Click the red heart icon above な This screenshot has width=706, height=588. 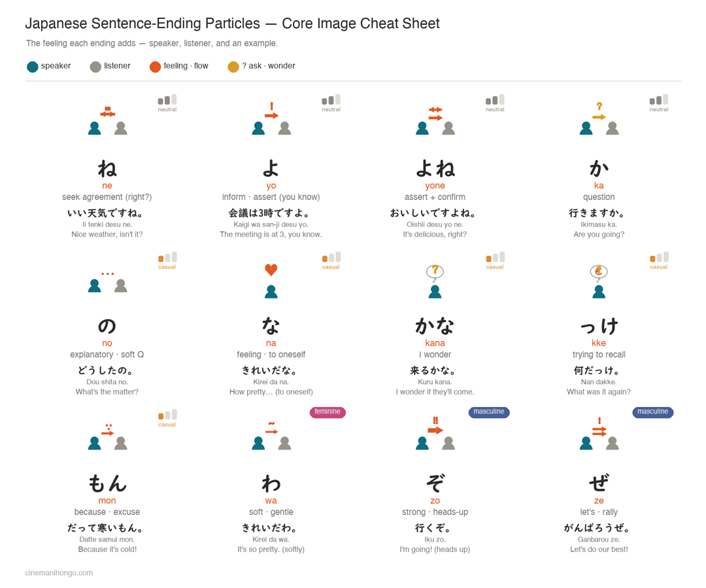pos(271,269)
